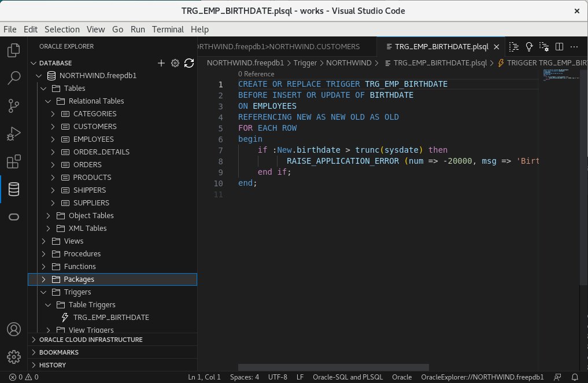Open the Search view icon
The width and height of the screenshot is (588, 383).
click(13, 78)
